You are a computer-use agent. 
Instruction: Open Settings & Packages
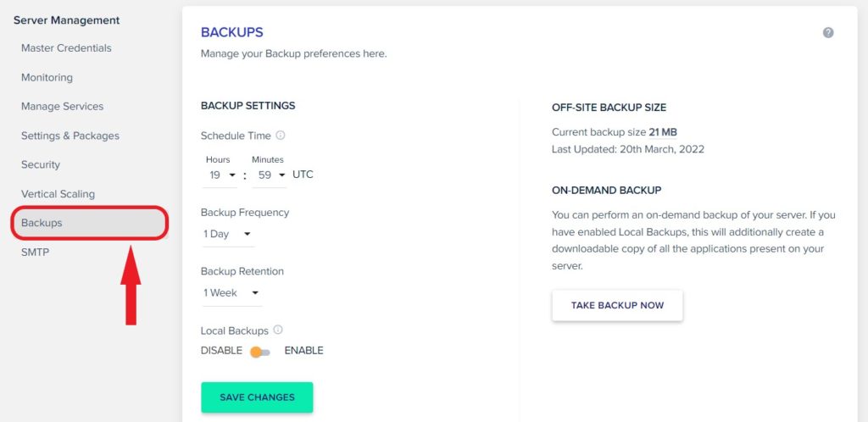tap(70, 136)
